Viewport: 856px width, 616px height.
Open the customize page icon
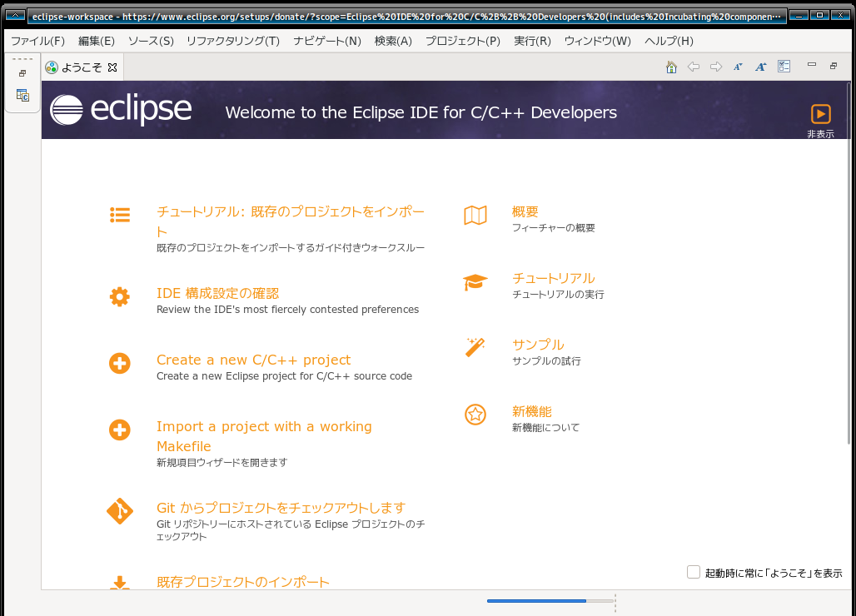pyautogui.click(x=784, y=67)
